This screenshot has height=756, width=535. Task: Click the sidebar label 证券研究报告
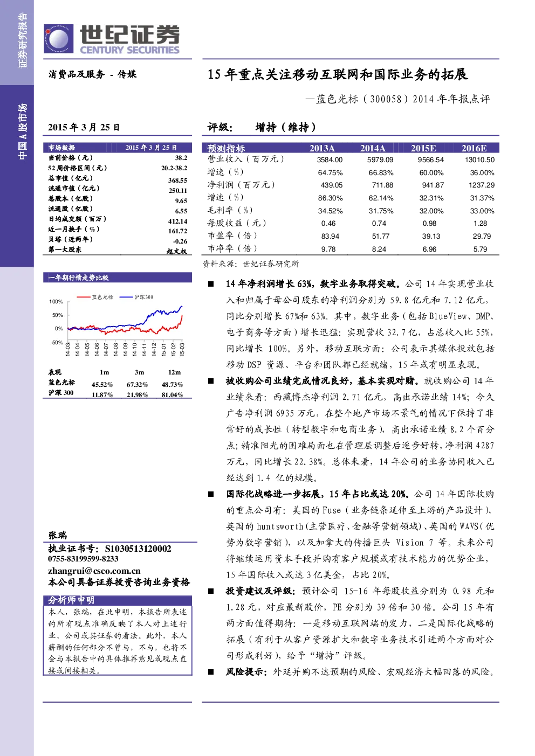(22, 41)
